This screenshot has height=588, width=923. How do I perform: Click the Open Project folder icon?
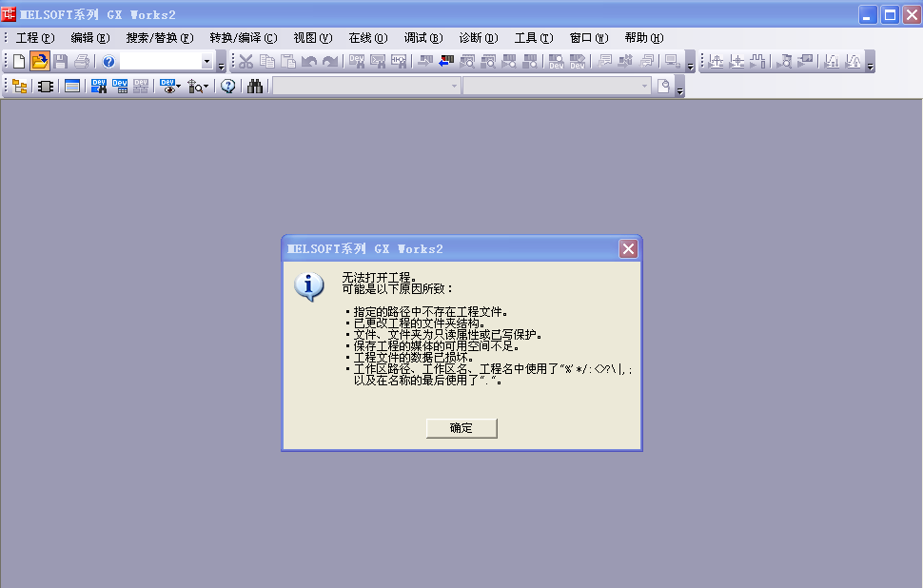[x=40, y=62]
